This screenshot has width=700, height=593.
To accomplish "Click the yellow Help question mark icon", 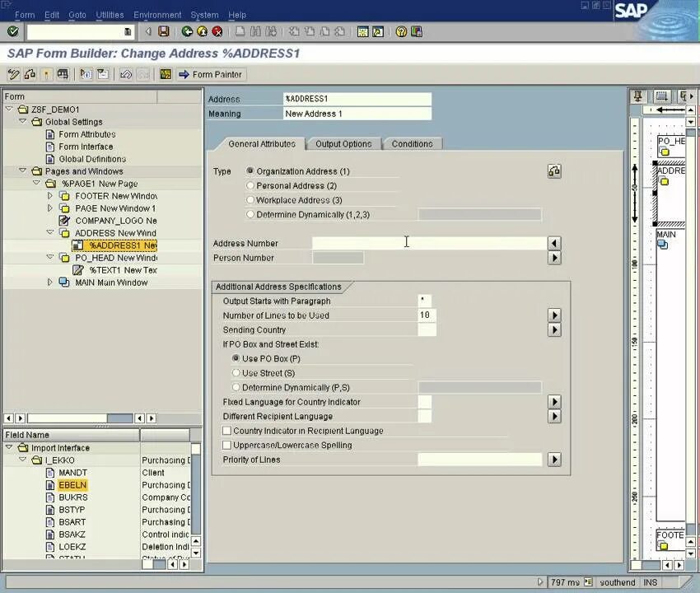I will tap(401, 31).
